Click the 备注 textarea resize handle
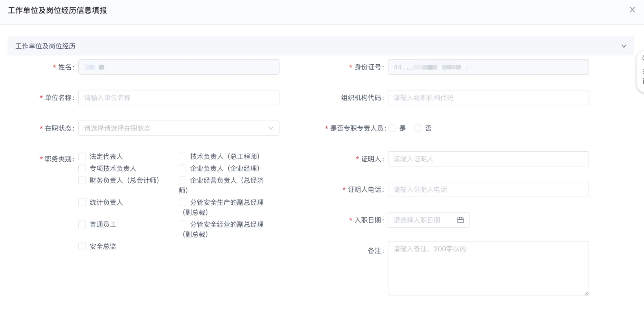644x309 pixels. [x=586, y=293]
